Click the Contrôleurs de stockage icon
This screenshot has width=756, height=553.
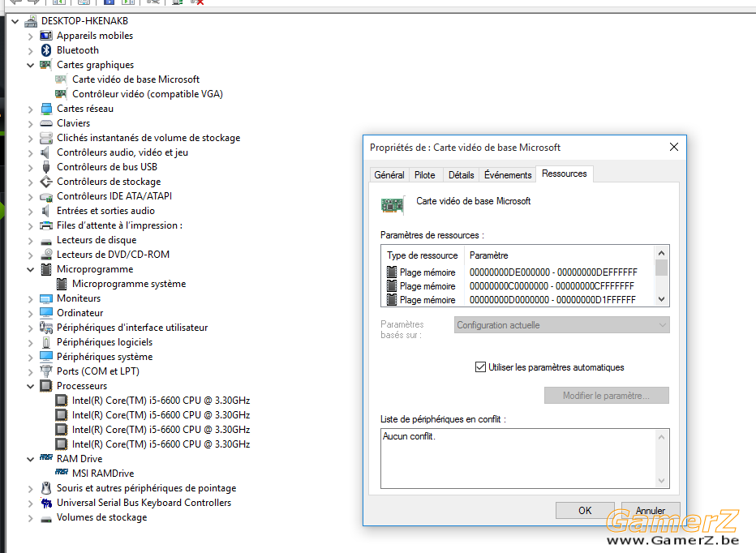(x=46, y=182)
